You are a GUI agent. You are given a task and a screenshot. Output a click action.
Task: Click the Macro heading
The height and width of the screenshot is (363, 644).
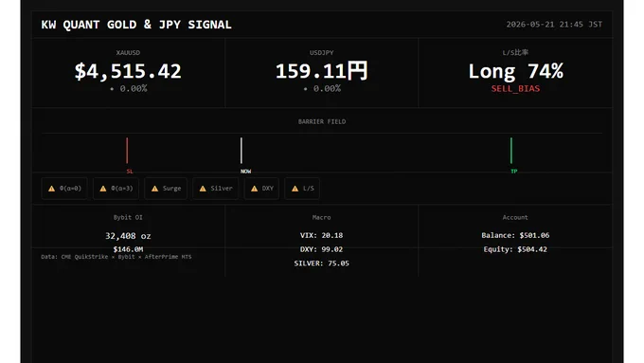pyautogui.click(x=322, y=217)
